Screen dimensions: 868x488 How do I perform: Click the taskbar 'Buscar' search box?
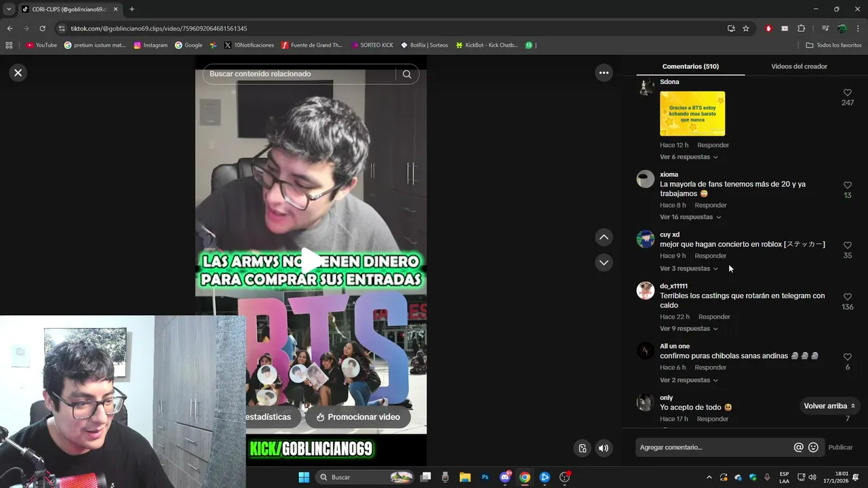[366, 477]
